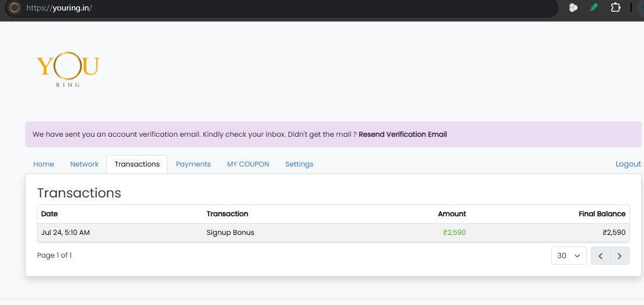Go to previous transactions page arrow
Screen dimensions: 644x305
pos(600,256)
